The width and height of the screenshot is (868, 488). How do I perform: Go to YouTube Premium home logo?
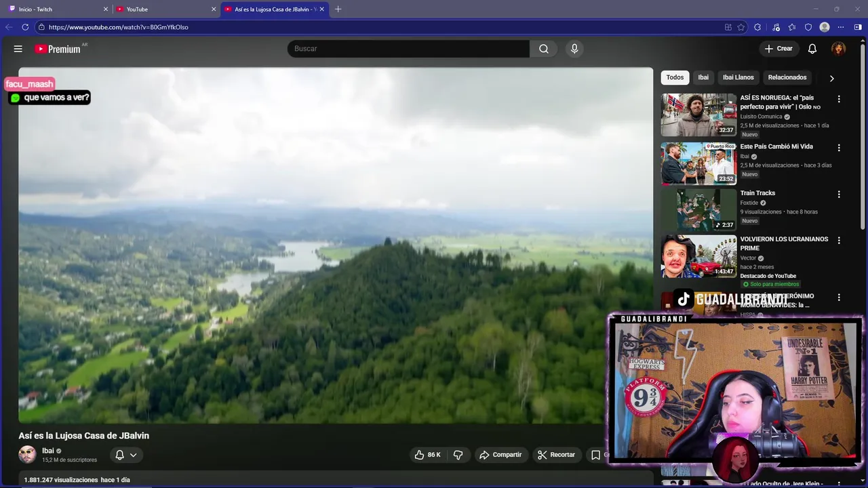pos(58,49)
